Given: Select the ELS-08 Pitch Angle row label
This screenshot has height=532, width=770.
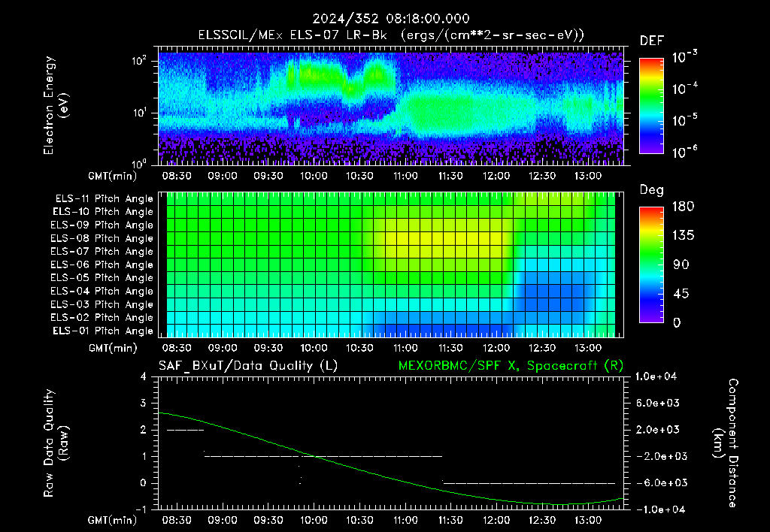Looking at the screenshot, I should (102, 238).
